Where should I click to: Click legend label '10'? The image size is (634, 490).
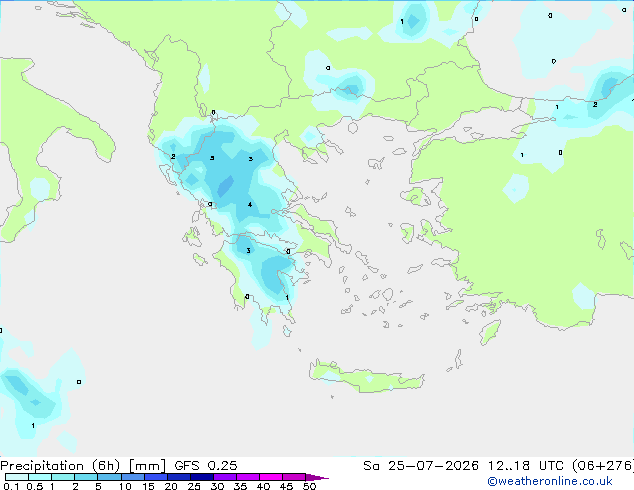pyautogui.click(x=125, y=486)
